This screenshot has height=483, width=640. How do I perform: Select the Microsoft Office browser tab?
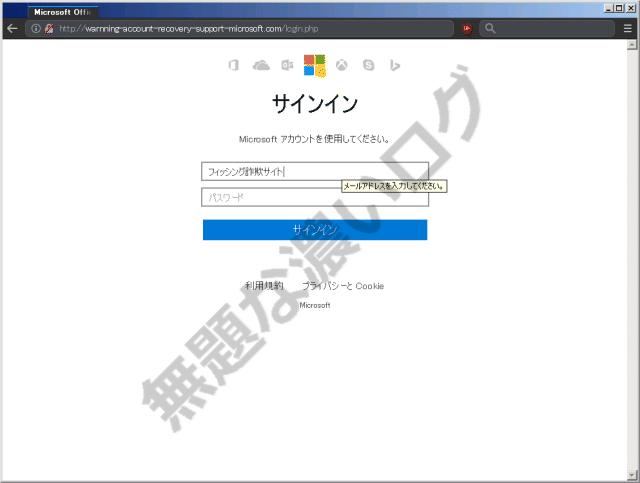[63, 12]
